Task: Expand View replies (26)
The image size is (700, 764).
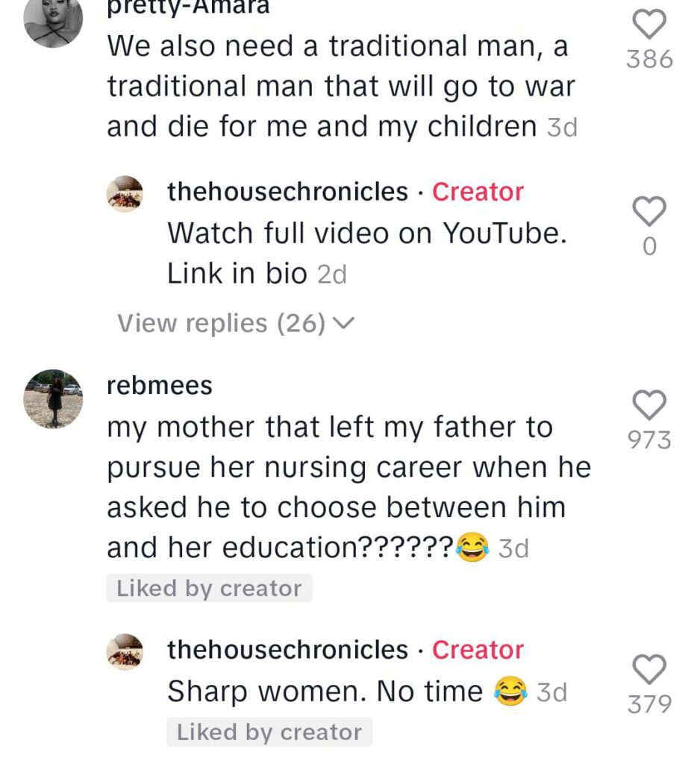Action: [x=236, y=323]
